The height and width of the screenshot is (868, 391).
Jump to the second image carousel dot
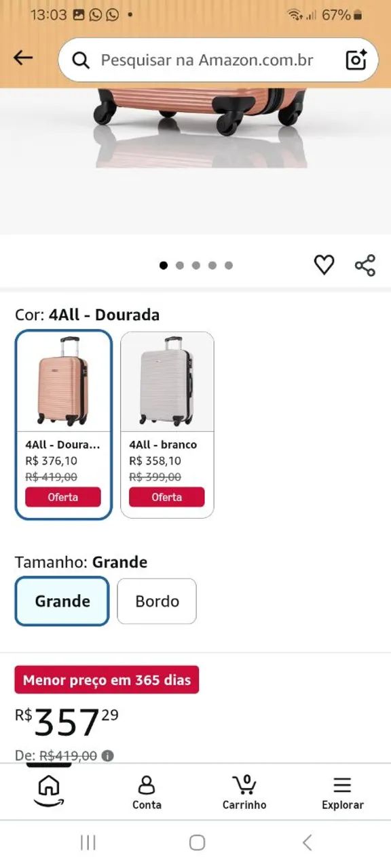180,265
